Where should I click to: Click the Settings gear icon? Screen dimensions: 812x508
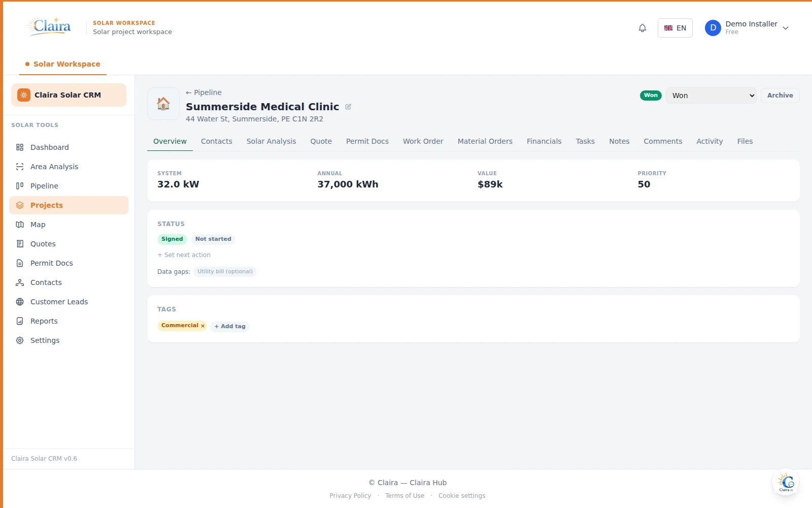(x=20, y=340)
